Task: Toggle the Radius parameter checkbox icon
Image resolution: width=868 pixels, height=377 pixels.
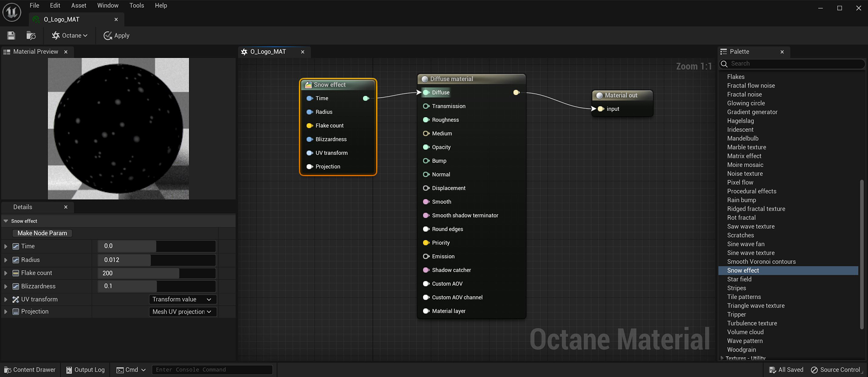Action: click(x=16, y=260)
